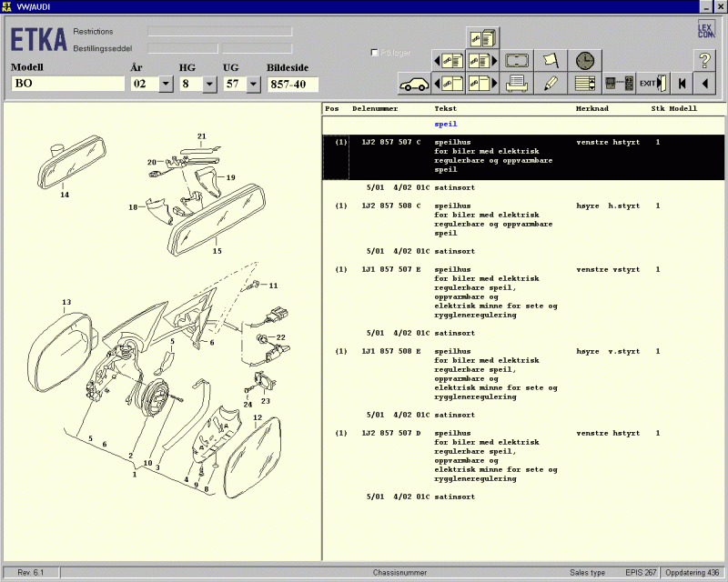728x582 pixels.
Task: Expand the UG dropdown arrow
Action: tap(253, 84)
